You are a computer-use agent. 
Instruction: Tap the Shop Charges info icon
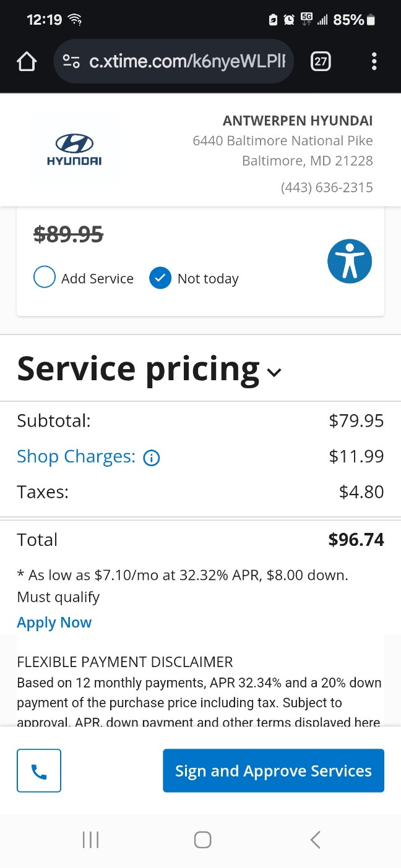152,457
